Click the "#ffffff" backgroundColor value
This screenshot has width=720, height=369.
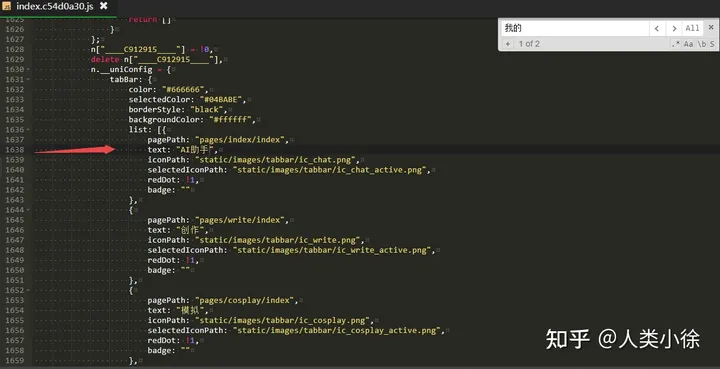tap(230, 119)
